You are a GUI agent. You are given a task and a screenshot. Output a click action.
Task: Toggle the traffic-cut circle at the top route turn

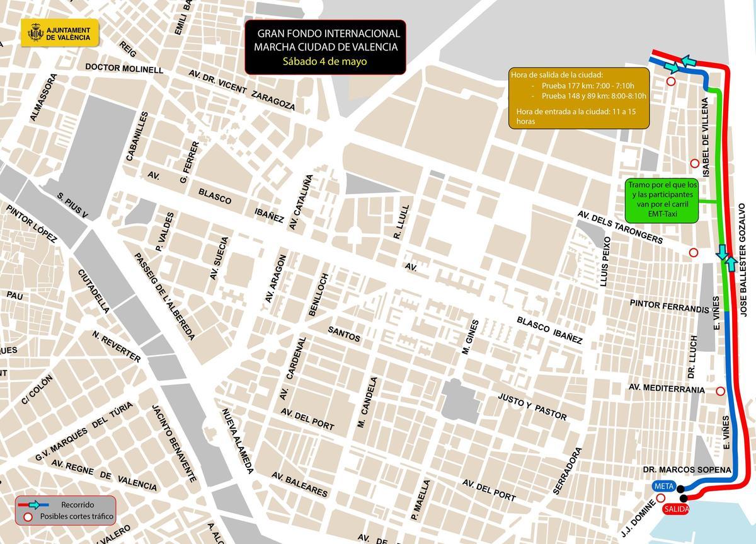[x=671, y=81]
